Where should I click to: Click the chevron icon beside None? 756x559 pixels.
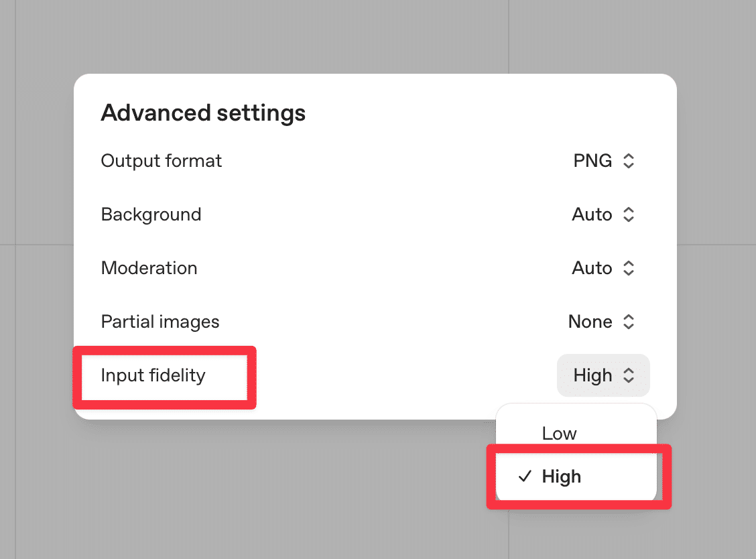pyautogui.click(x=629, y=322)
